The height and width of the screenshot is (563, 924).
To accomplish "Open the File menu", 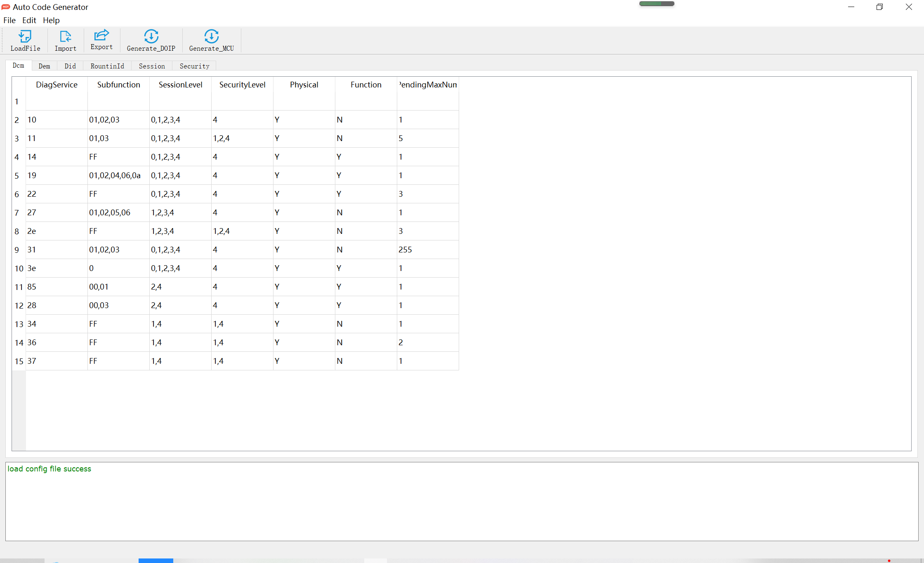I will (9, 20).
